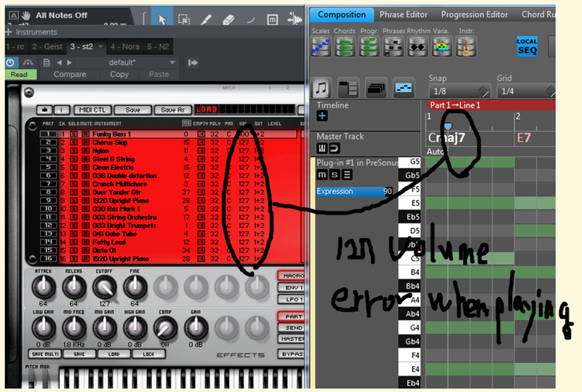Screen dimensions: 582x392
Task: Open the Chords database icon
Action: (344, 46)
